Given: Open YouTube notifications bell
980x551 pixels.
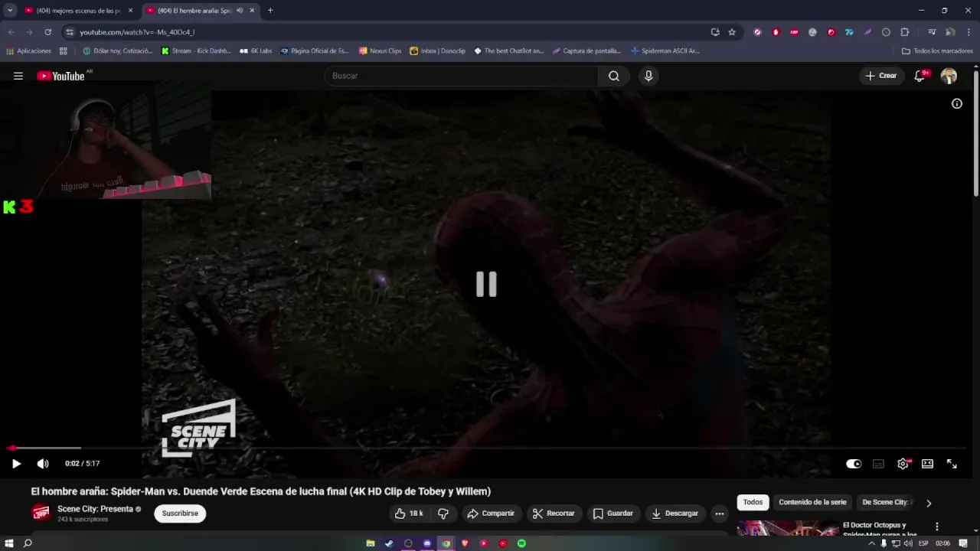Looking at the screenshot, I should click(x=920, y=76).
